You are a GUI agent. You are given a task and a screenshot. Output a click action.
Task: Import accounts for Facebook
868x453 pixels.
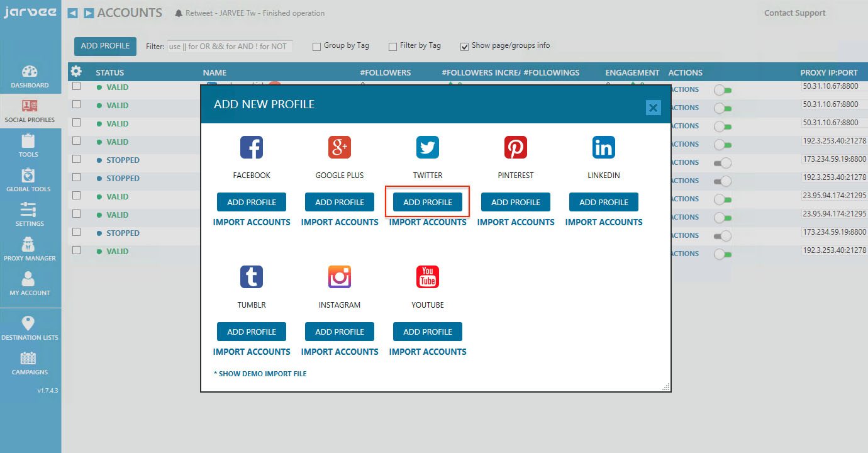pos(252,222)
